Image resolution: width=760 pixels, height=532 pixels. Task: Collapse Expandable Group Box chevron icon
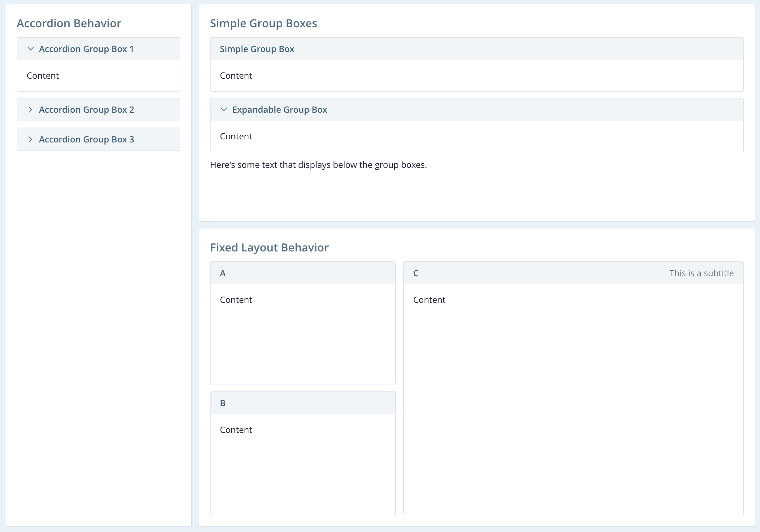(x=224, y=110)
